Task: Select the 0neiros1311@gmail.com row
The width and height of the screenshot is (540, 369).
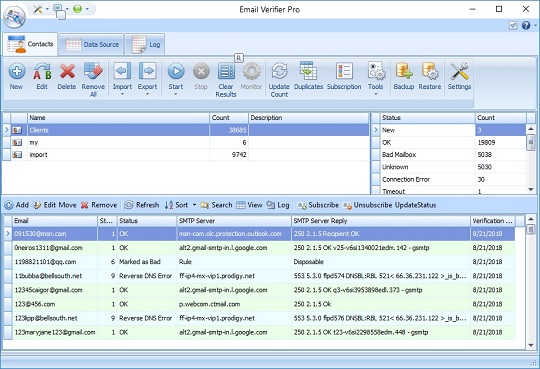Action: point(260,248)
